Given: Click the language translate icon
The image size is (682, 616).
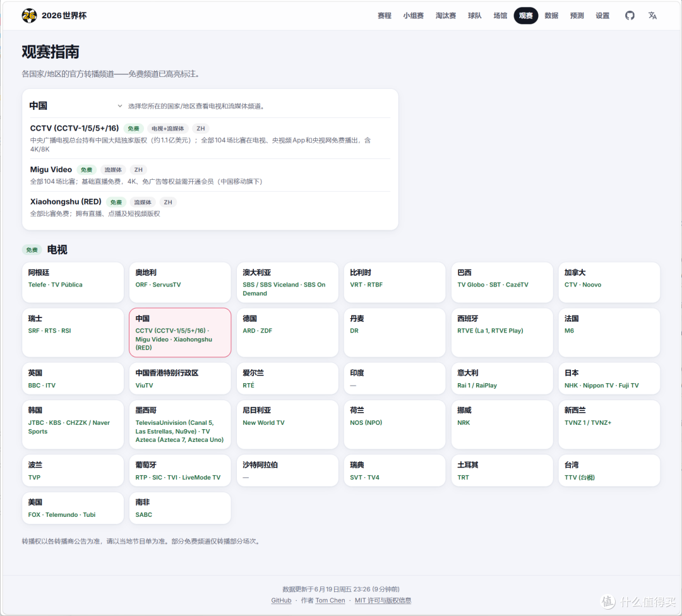Looking at the screenshot, I should tap(652, 16).
